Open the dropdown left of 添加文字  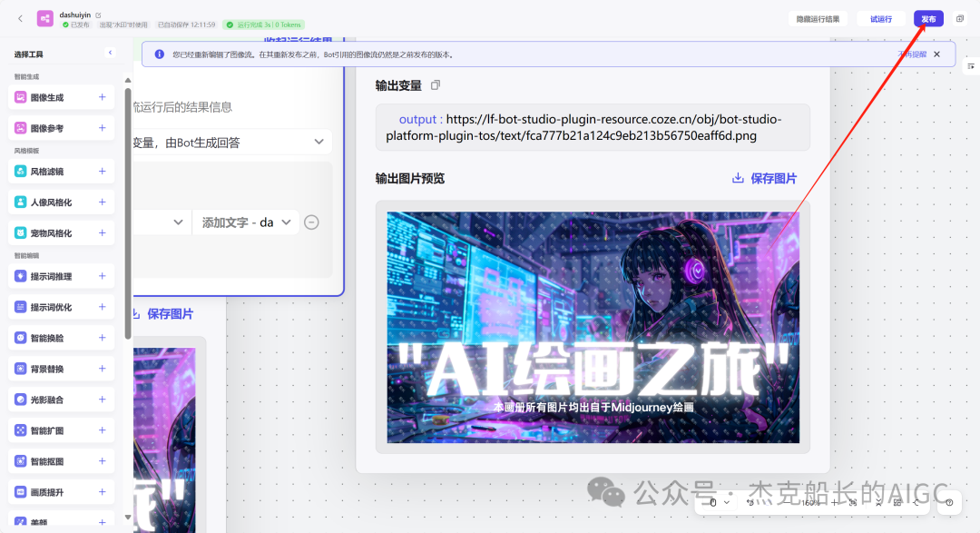coord(162,222)
